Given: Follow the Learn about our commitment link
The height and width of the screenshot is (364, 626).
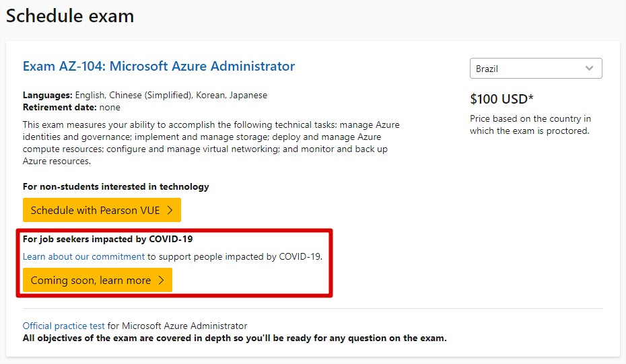Looking at the screenshot, I should pos(83,256).
